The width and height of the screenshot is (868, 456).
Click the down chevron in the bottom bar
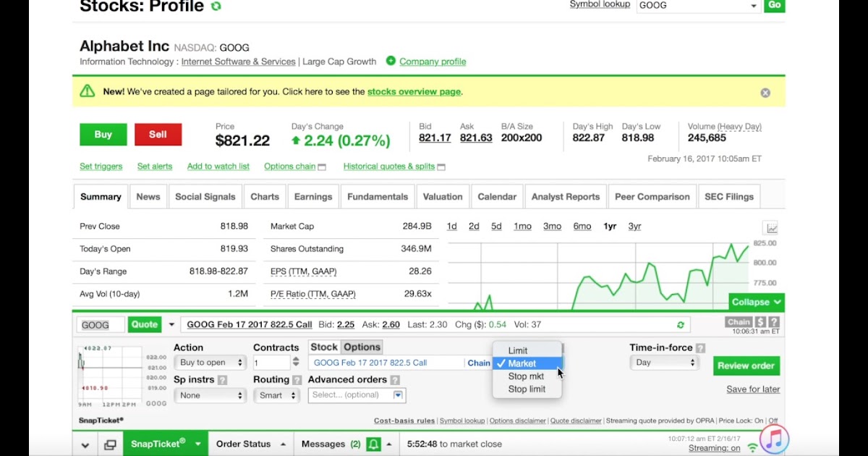point(85,445)
